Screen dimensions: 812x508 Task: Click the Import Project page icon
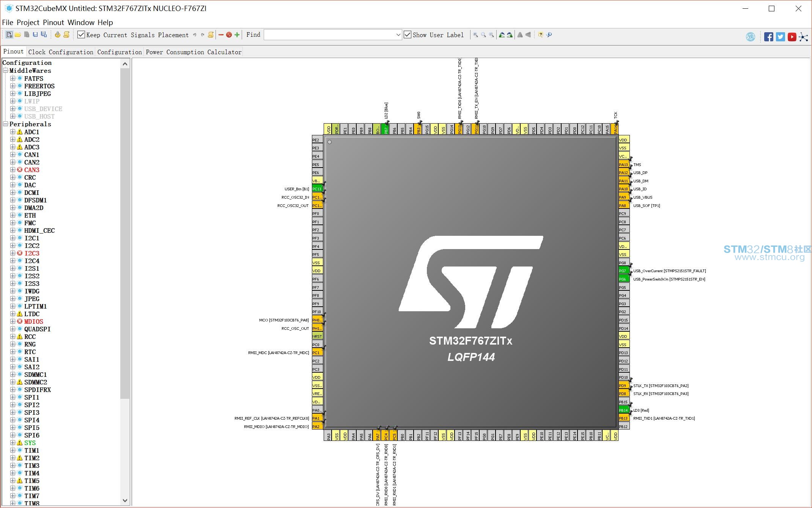tap(27, 35)
